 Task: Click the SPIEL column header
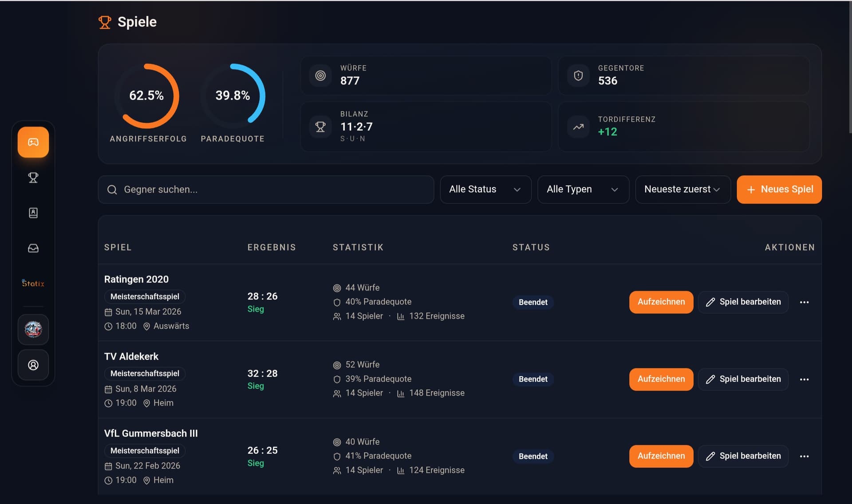point(118,248)
